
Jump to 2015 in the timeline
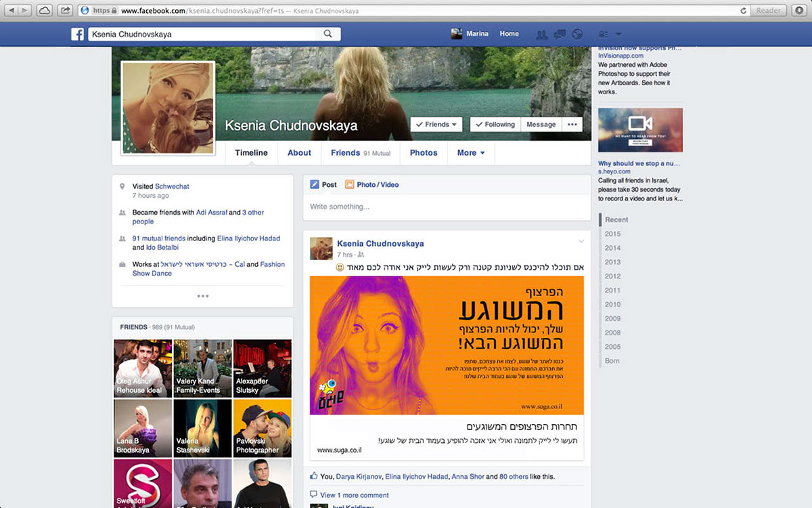pyautogui.click(x=612, y=234)
